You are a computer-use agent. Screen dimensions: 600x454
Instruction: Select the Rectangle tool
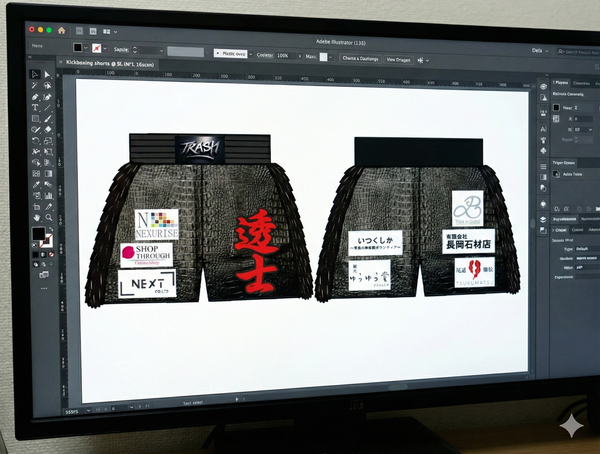pos(35,118)
